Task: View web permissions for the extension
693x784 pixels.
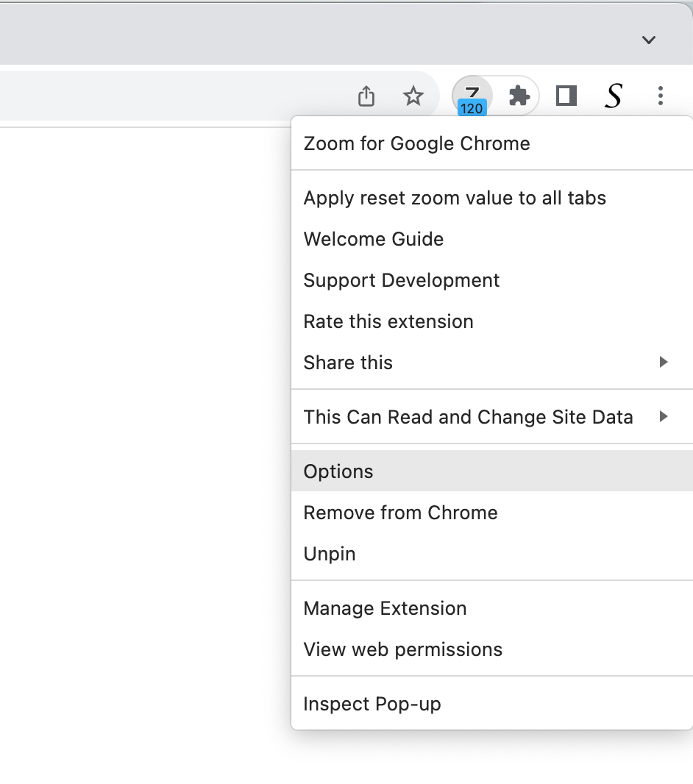Action: [402, 649]
